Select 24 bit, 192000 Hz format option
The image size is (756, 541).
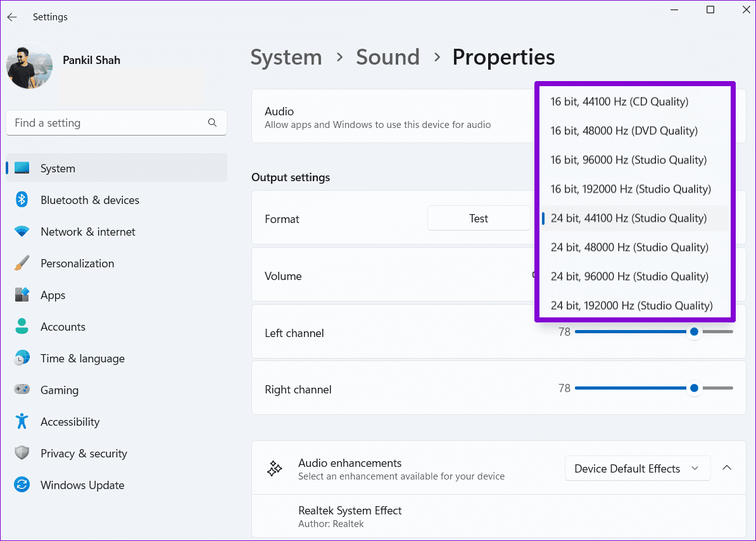[x=631, y=306]
